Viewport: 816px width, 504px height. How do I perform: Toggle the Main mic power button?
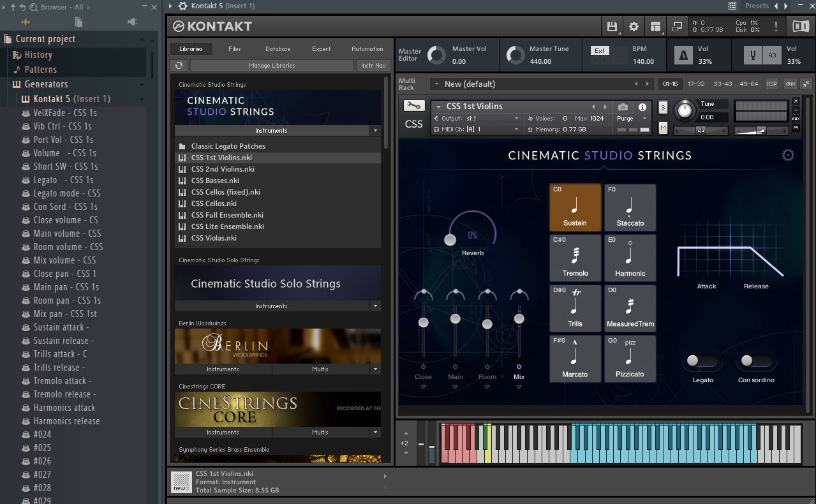pos(455,367)
